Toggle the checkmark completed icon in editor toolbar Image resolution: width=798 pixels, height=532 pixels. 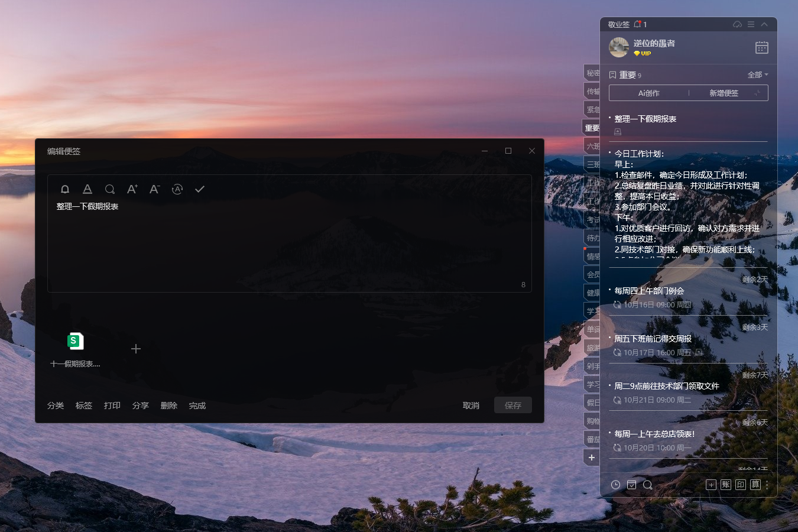200,189
